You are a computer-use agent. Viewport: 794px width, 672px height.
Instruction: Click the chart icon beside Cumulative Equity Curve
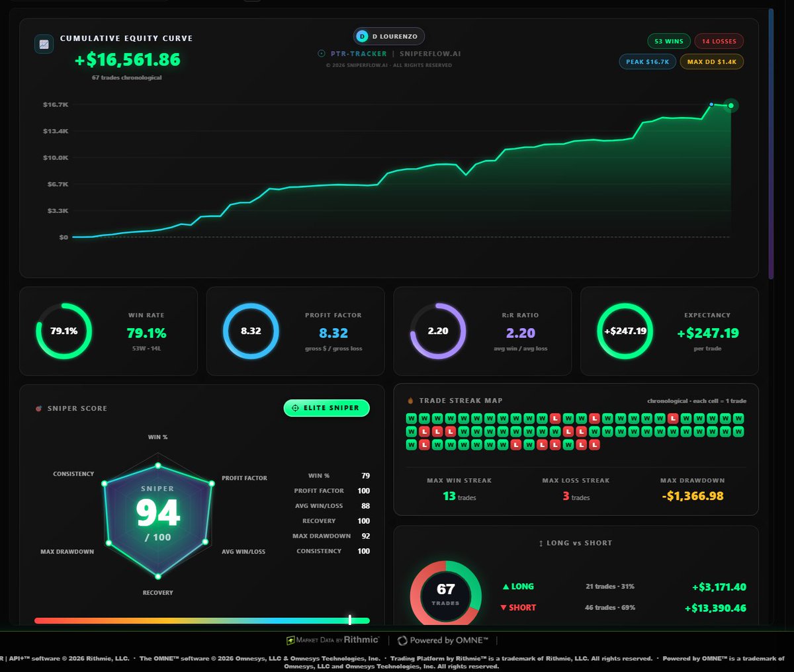point(44,44)
